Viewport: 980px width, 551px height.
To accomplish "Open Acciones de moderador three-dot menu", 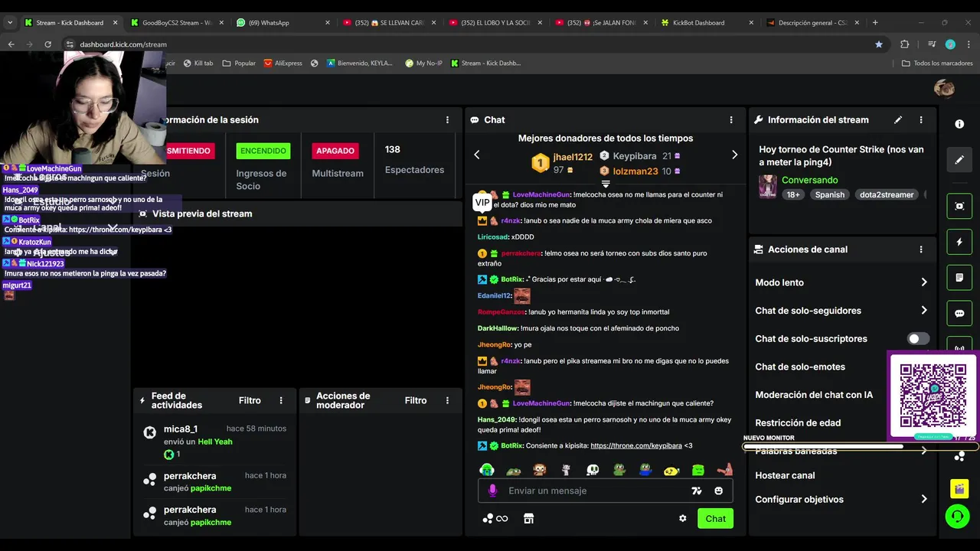I will coord(447,400).
